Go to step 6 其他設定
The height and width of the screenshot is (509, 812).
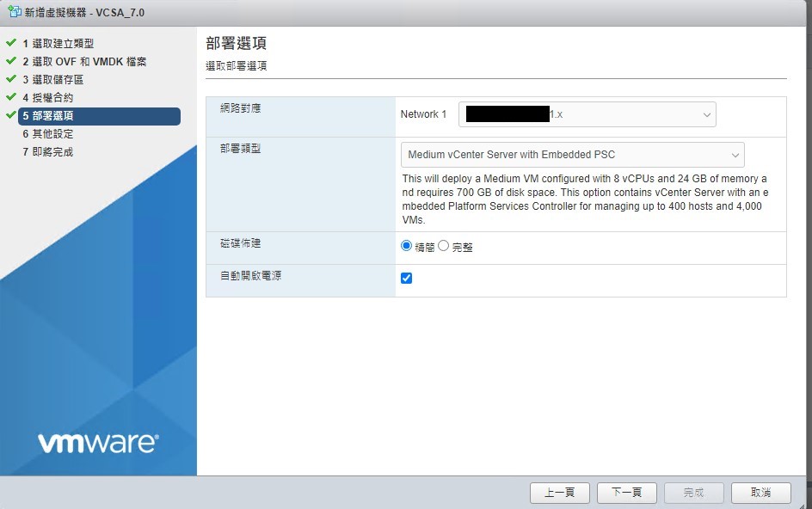[47, 134]
